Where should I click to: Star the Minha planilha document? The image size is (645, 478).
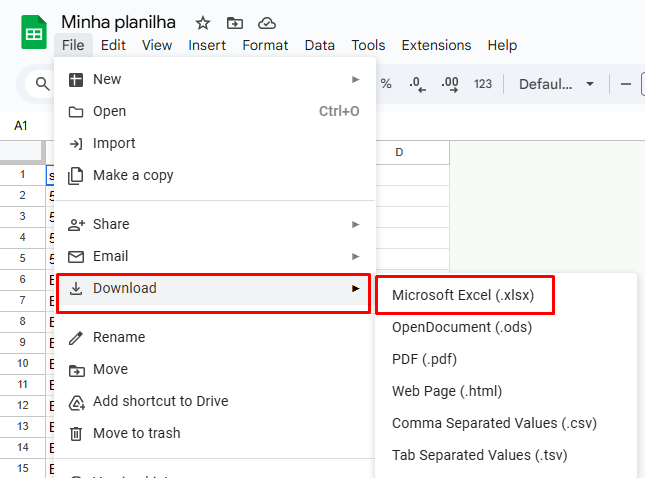pyautogui.click(x=202, y=23)
